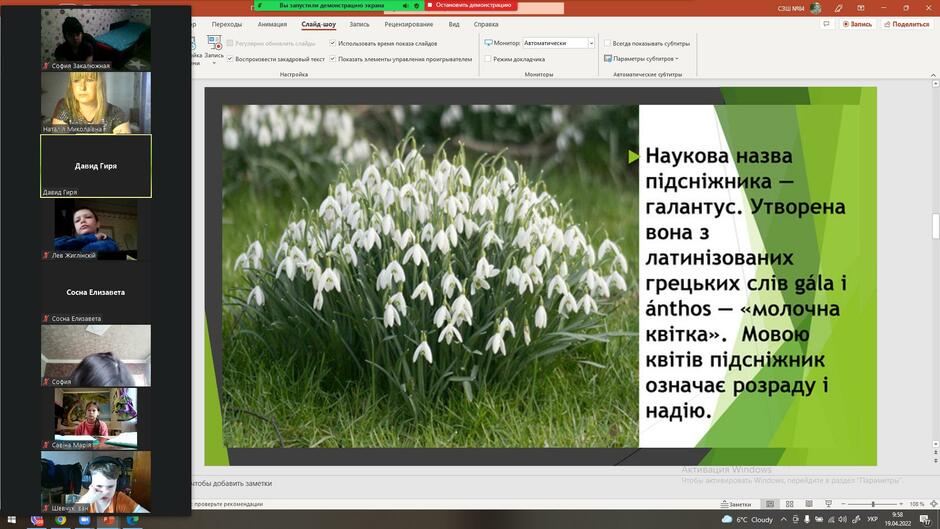The image size is (940, 529).
Task: Open the Справка tab
Action: 486,25
